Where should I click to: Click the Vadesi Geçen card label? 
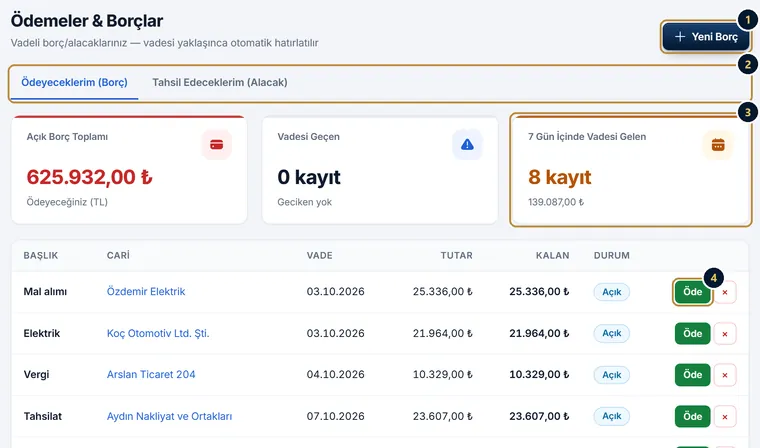[308, 137]
